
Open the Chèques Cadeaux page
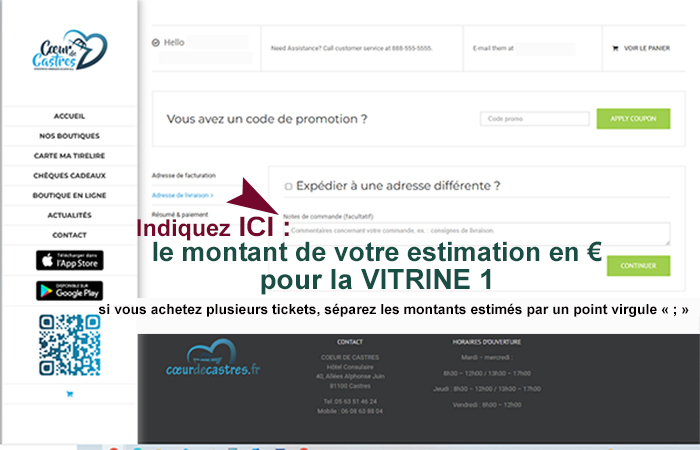[69, 175]
